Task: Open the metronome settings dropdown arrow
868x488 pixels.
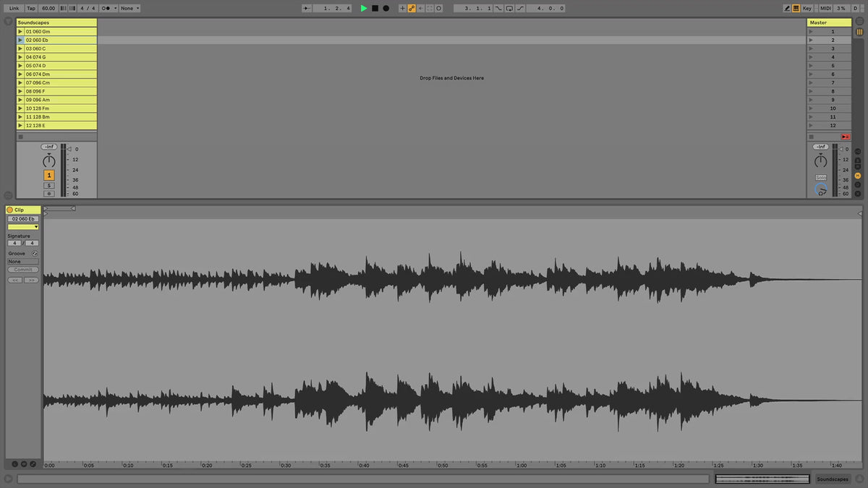Action: coord(114,8)
